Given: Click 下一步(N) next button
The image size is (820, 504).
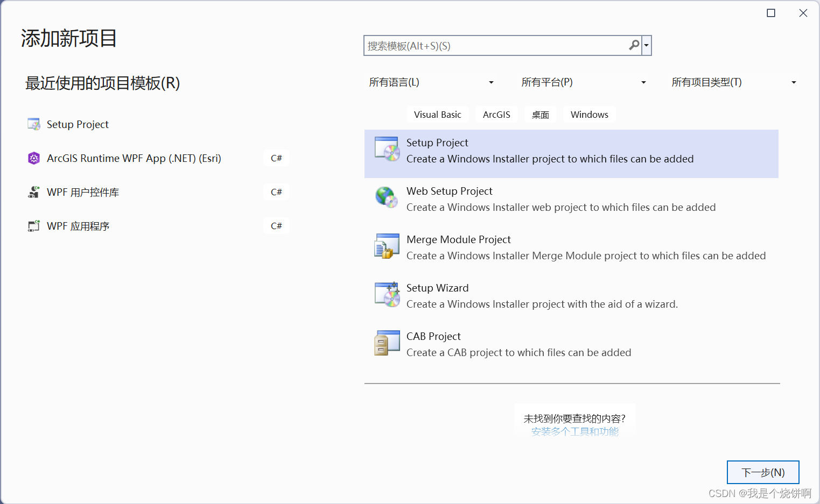Looking at the screenshot, I should coord(763,472).
